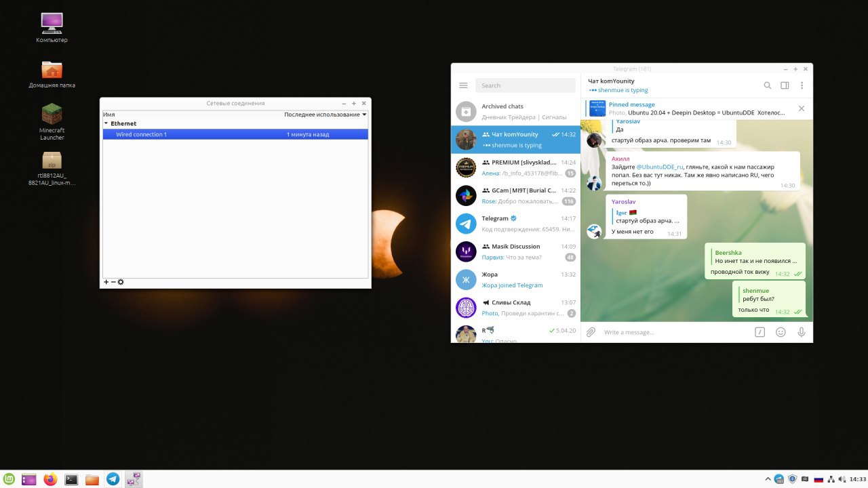868x488 pixels.
Task: Open the GCam|MI9T|Burial chat
Action: [x=516, y=195]
